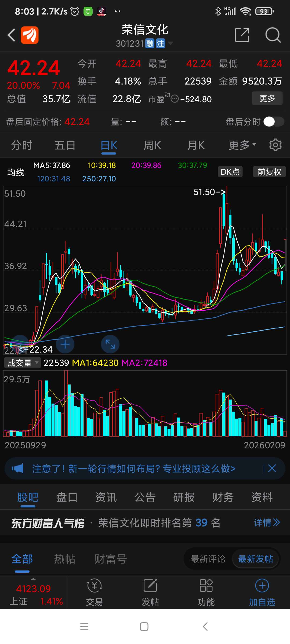Tap the Android back navigation button
This screenshot has height=644, width=290.
[205, 627]
